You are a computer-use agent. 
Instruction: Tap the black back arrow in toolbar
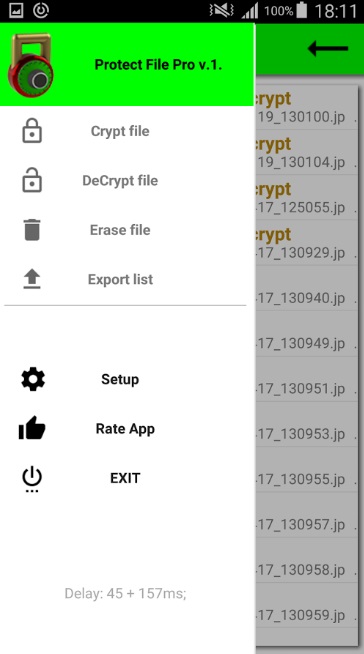[x=328, y=48]
